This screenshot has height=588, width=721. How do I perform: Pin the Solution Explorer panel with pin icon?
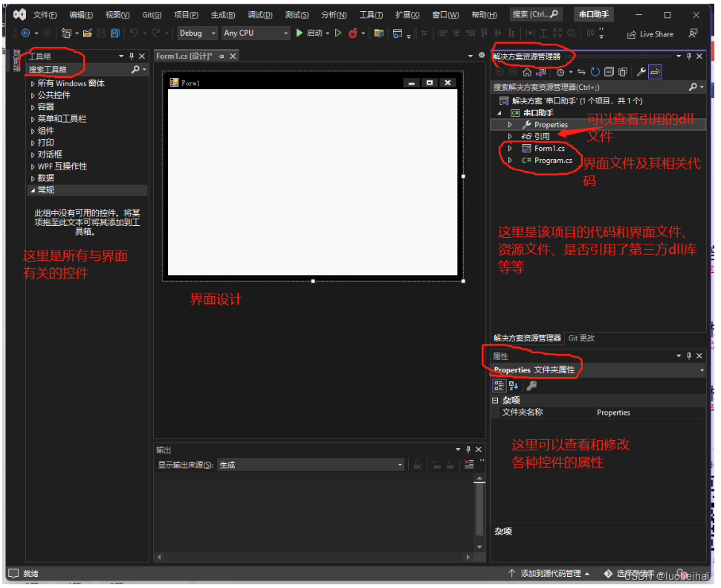[688, 56]
